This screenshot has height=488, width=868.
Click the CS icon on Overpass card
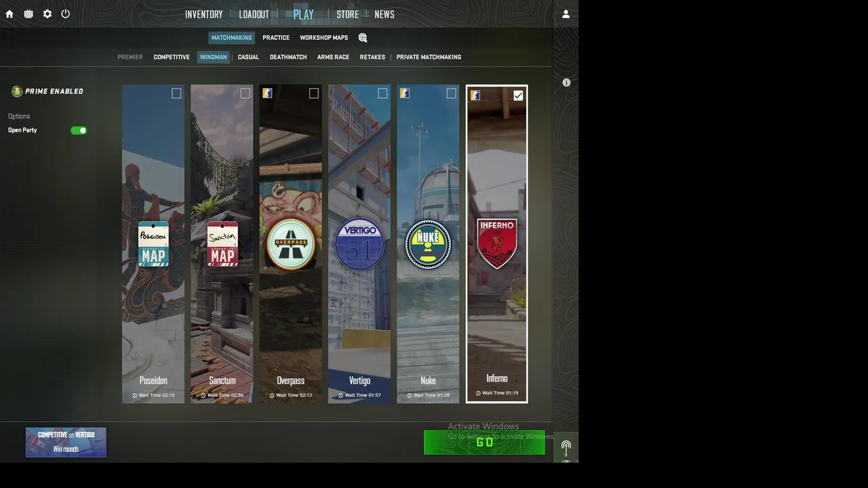[x=267, y=93]
